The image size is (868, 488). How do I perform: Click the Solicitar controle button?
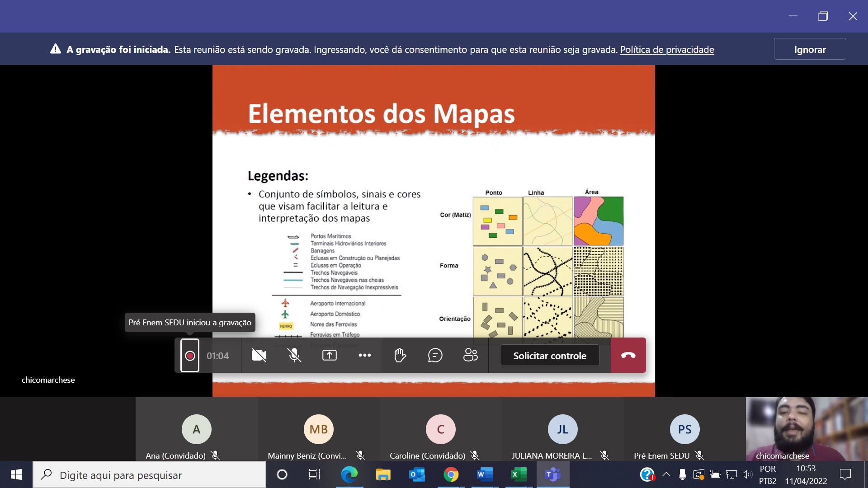550,356
